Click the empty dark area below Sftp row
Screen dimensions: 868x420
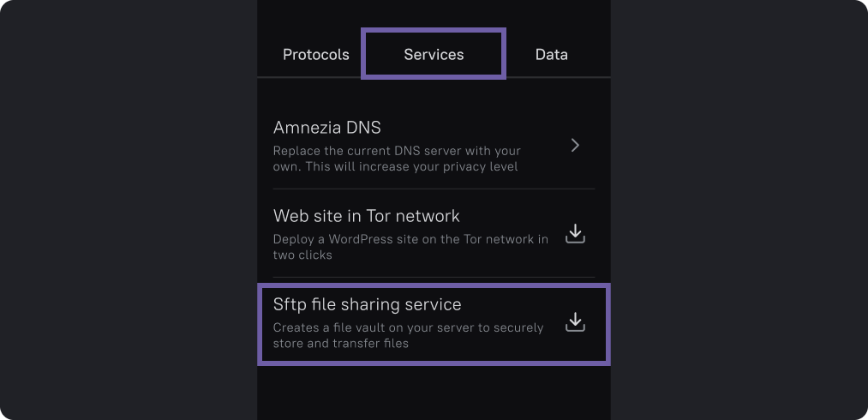point(434,393)
